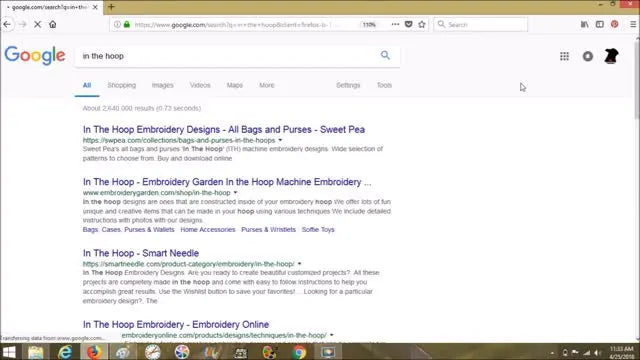Expand options arrow beside swpea.com URL
The width and height of the screenshot is (640, 360).
(x=280, y=140)
